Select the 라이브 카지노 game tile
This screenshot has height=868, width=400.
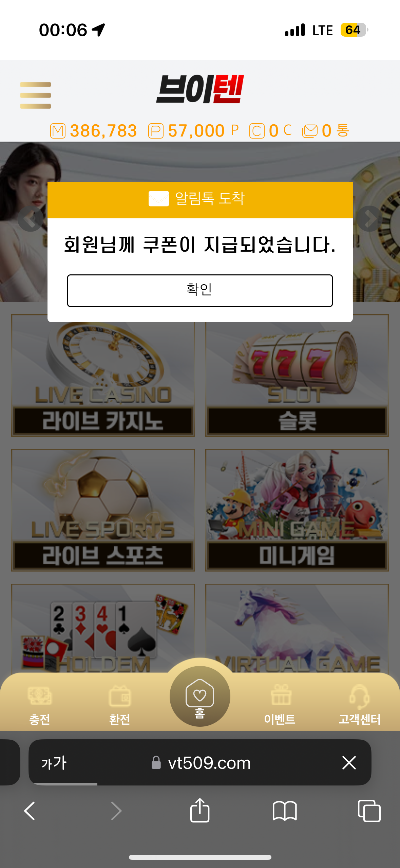(103, 375)
